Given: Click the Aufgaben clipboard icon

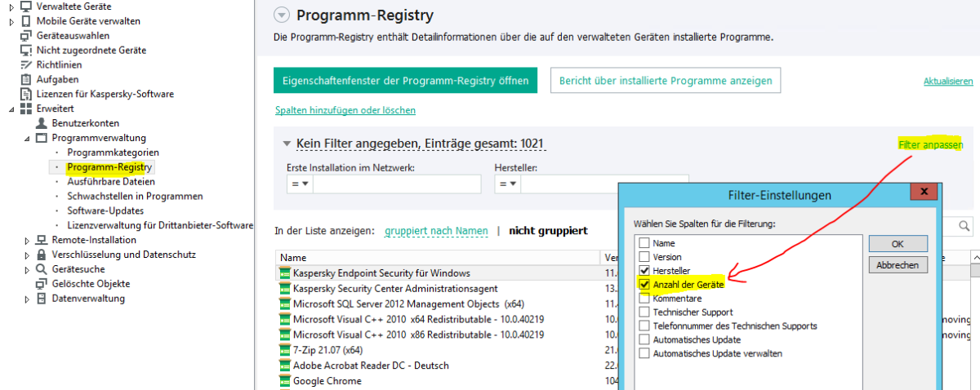Looking at the screenshot, I should point(26,79).
